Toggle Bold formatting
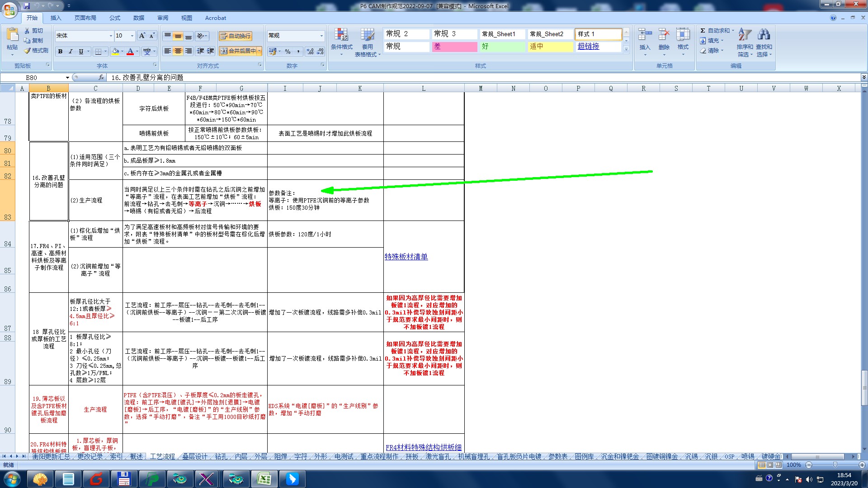This screenshot has width=868, height=488. [x=60, y=52]
